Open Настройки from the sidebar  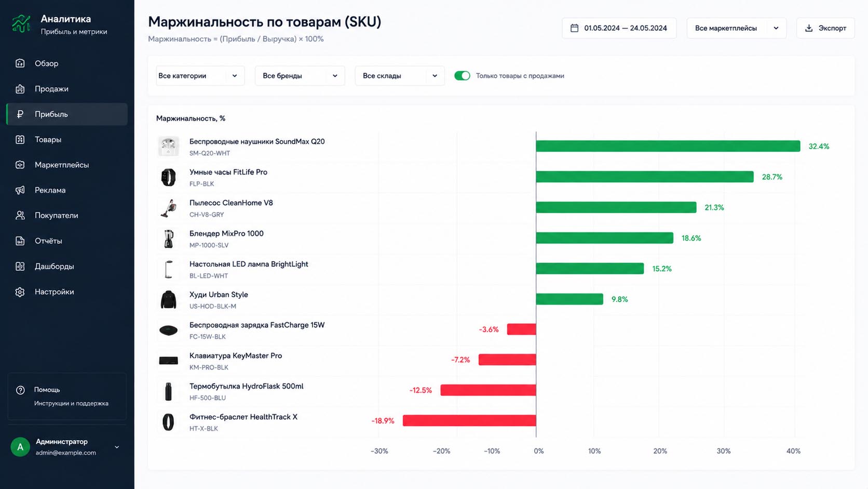point(67,292)
